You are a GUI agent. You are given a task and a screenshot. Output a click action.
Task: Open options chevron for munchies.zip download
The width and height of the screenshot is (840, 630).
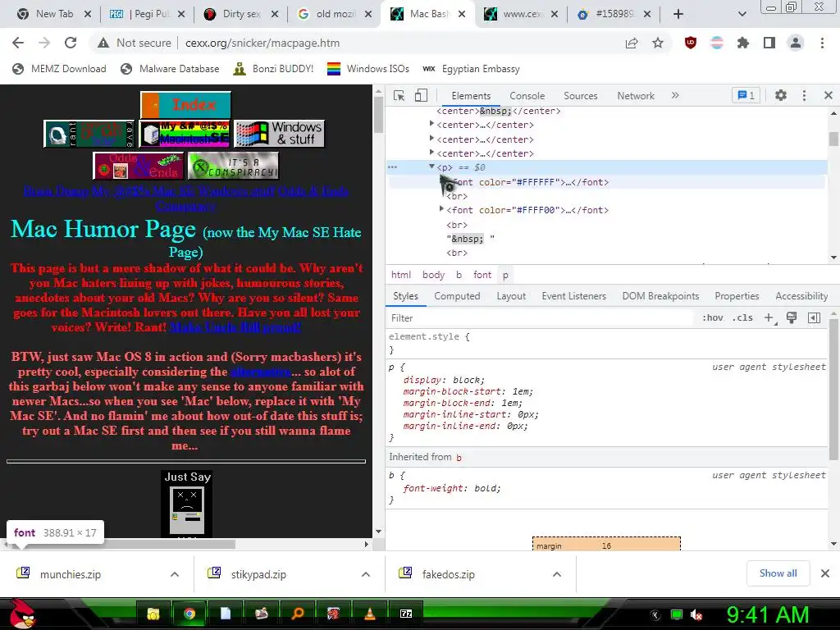175,574
